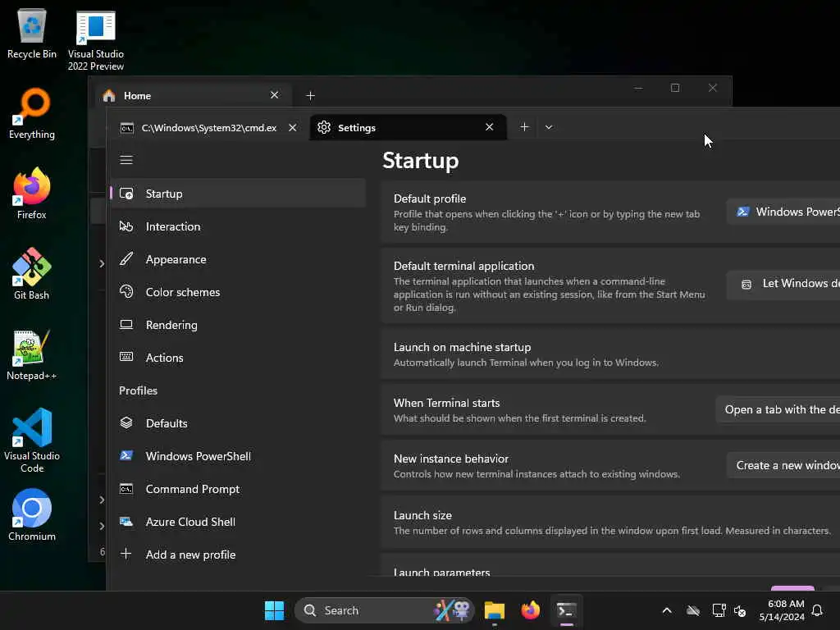Select Startup in the settings sidebar
840x630 pixels.
pos(238,194)
